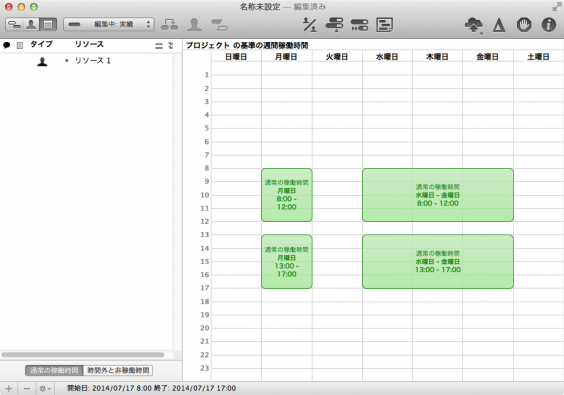This screenshot has height=395, width=564.
Task: Click the catch up tasks icon
Action: [334, 24]
